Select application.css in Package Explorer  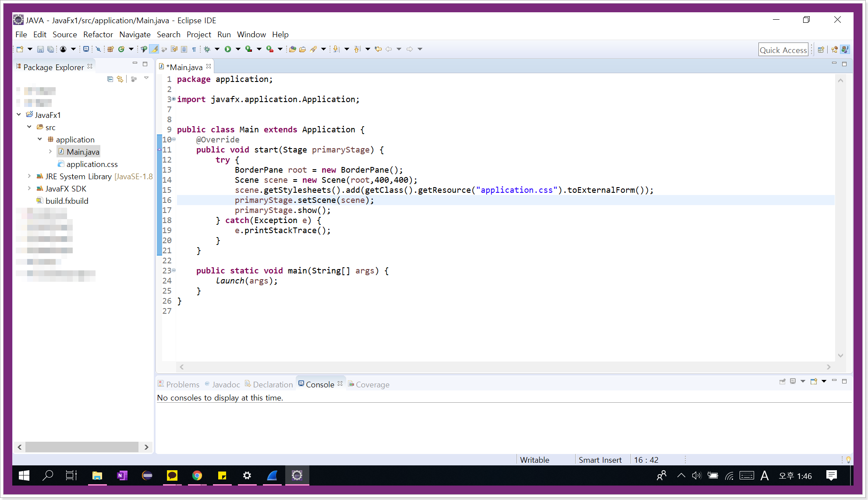tap(88, 164)
